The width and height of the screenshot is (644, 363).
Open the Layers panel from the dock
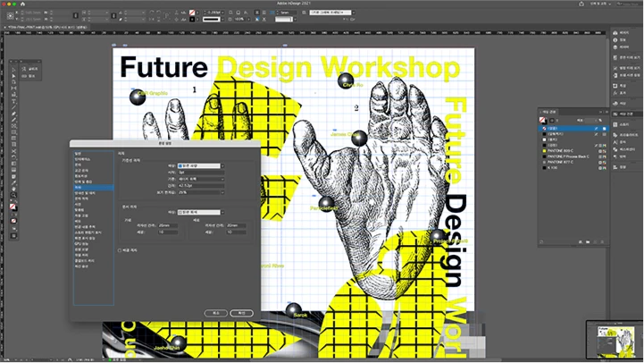[622, 46]
